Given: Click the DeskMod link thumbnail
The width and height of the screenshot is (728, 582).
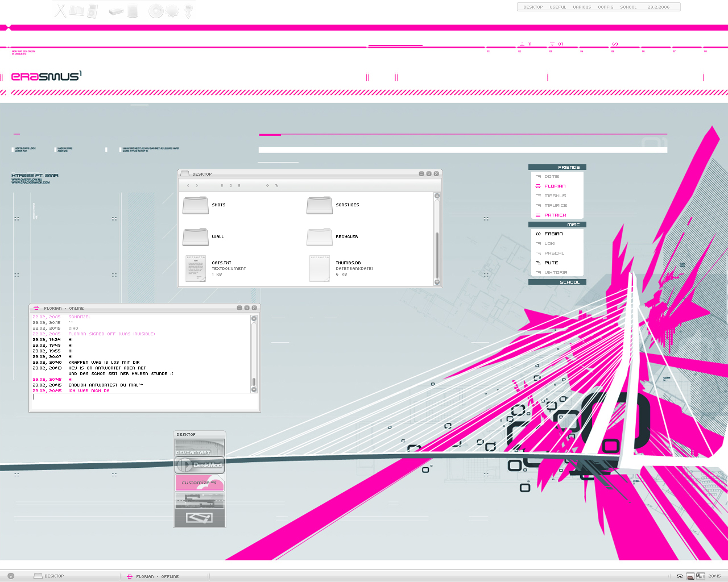Looking at the screenshot, I should [x=200, y=465].
